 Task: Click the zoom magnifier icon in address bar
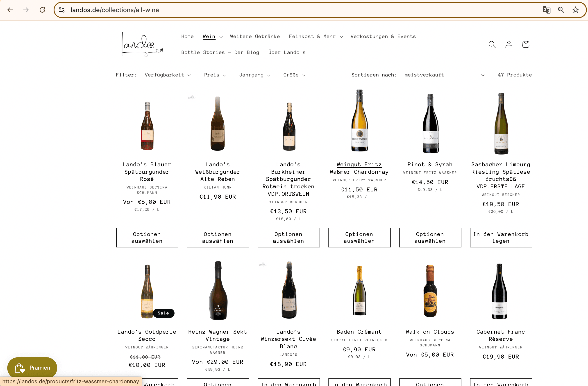pyautogui.click(x=561, y=10)
